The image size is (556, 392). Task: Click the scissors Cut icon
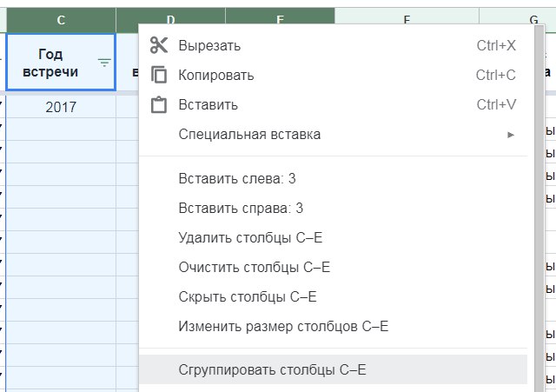coord(158,45)
